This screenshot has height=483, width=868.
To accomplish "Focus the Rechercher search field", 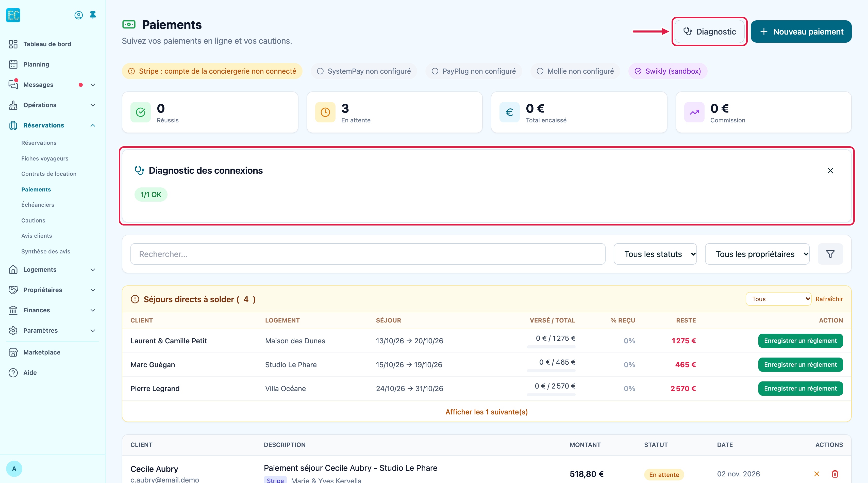I will click(368, 254).
